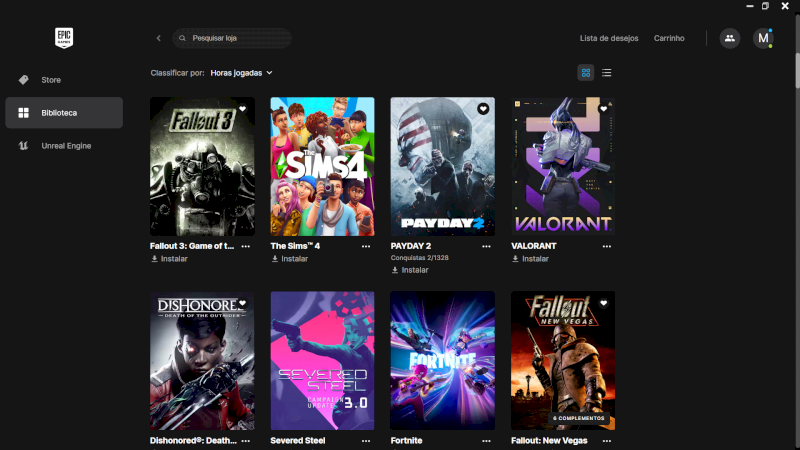Restore the launcher window size
The height and width of the screenshot is (450, 800).
pos(765,6)
